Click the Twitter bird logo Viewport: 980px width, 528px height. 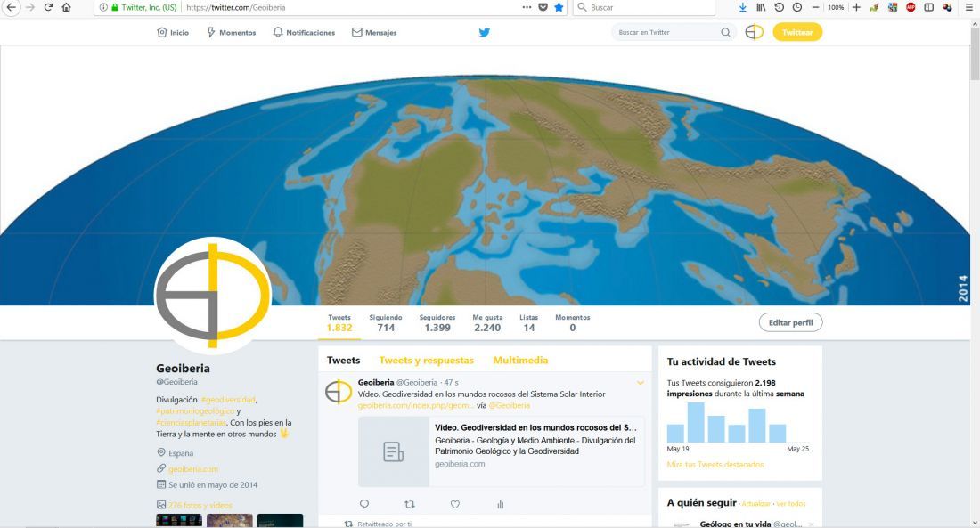click(x=485, y=32)
